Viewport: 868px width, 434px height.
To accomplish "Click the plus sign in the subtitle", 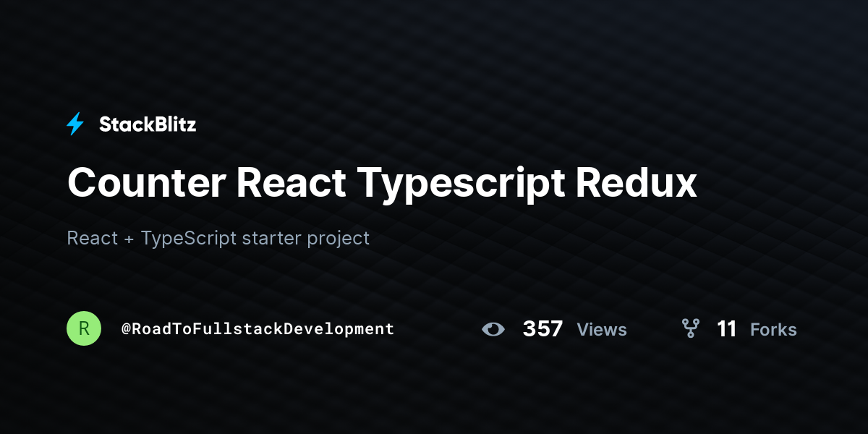I will click(129, 239).
